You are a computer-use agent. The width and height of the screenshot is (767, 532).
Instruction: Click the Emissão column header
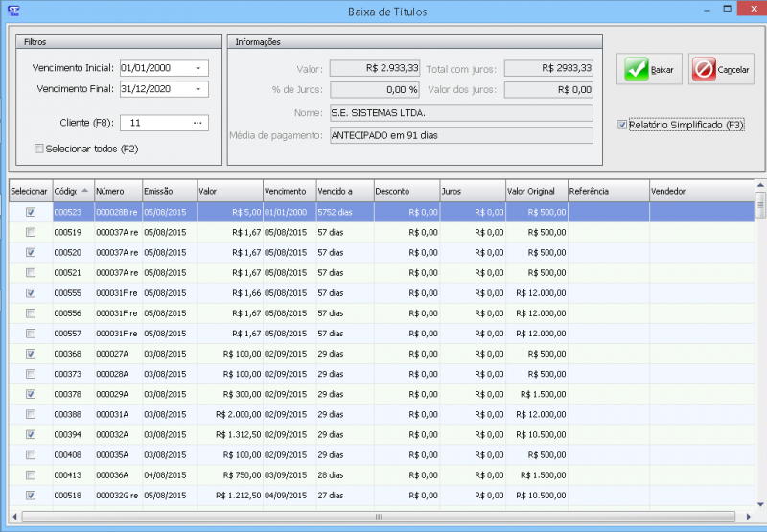(169, 191)
